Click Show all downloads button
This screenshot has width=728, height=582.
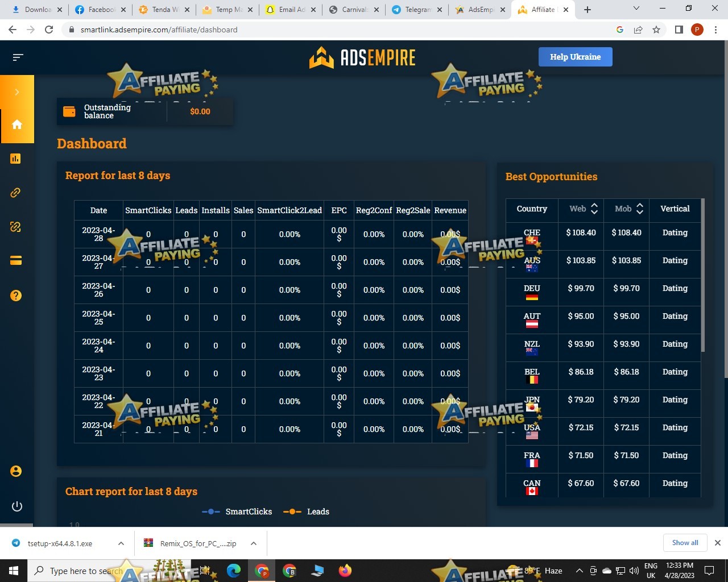coord(685,543)
